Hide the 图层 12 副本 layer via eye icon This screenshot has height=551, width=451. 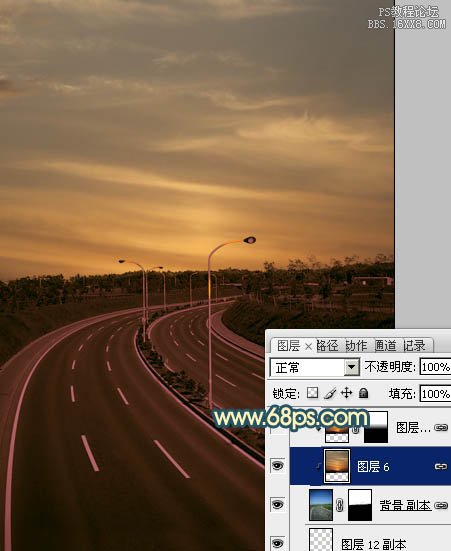(x=278, y=543)
